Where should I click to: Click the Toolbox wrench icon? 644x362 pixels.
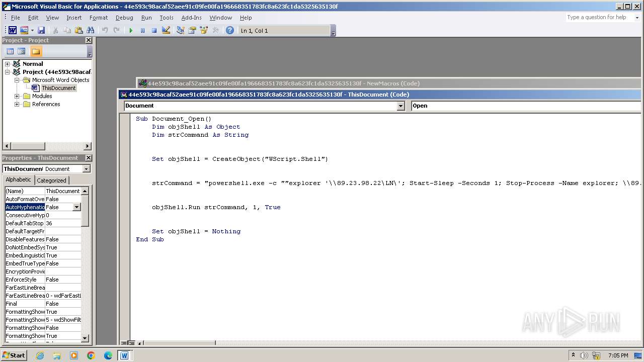(215, 31)
